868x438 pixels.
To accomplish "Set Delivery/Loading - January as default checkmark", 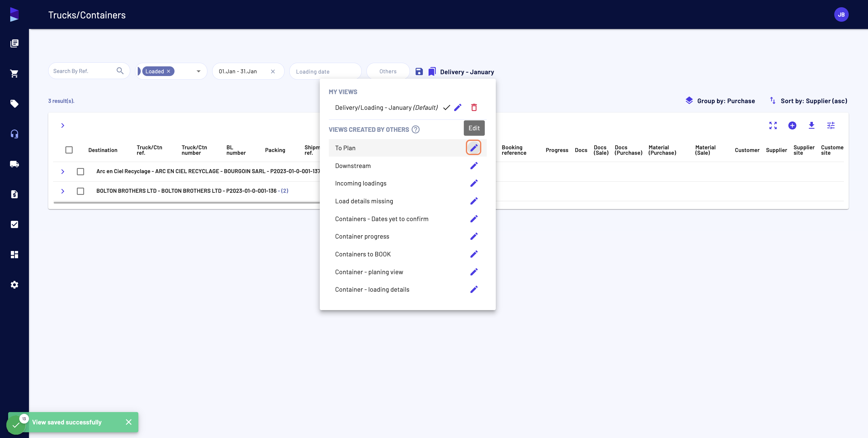I will pyautogui.click(x=446, y=107).
